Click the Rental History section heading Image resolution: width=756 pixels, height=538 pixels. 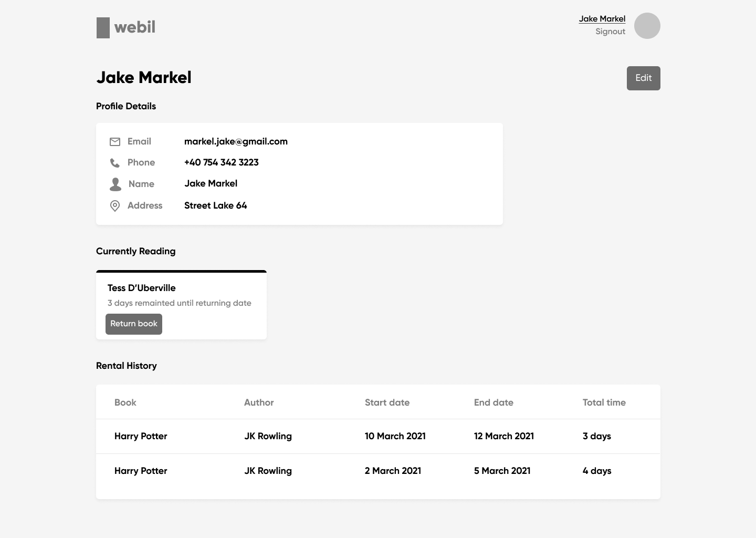coord(126,366)
